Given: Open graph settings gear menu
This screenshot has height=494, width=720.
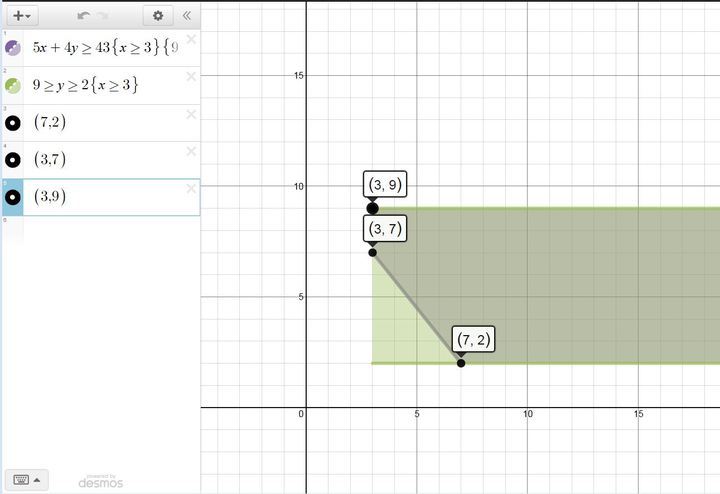Looking at the screenshot, I should [157, 16].
